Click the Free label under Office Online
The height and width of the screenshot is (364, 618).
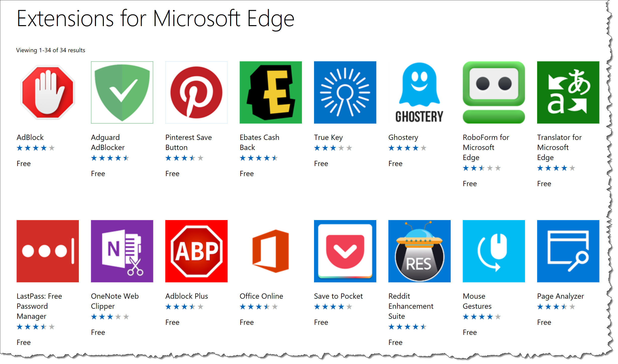pyautogui.click(x=246, y=322)
